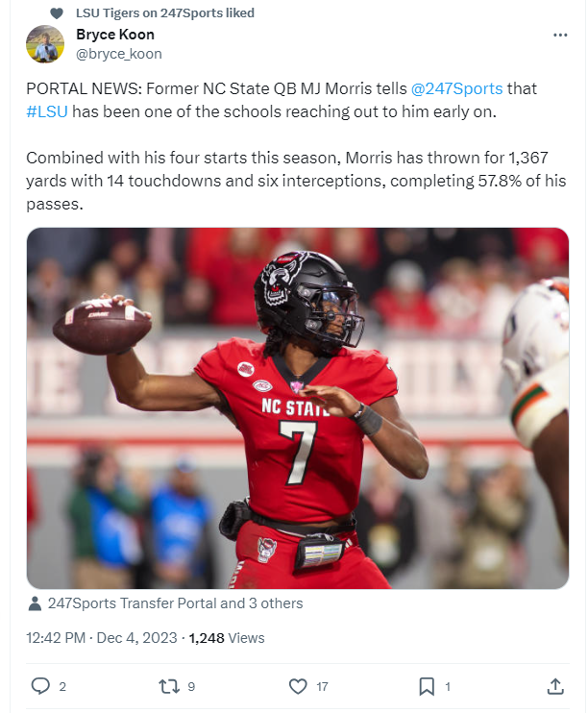Open the #LSU hashtag
Image resolution: width=588 pixels, height=713 pixels.
click(x=47, y=111)
